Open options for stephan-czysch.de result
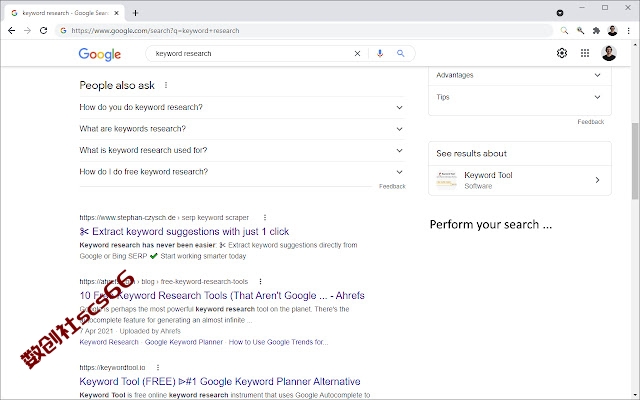This screenshot has height=400, width=640. coord(265,218)
